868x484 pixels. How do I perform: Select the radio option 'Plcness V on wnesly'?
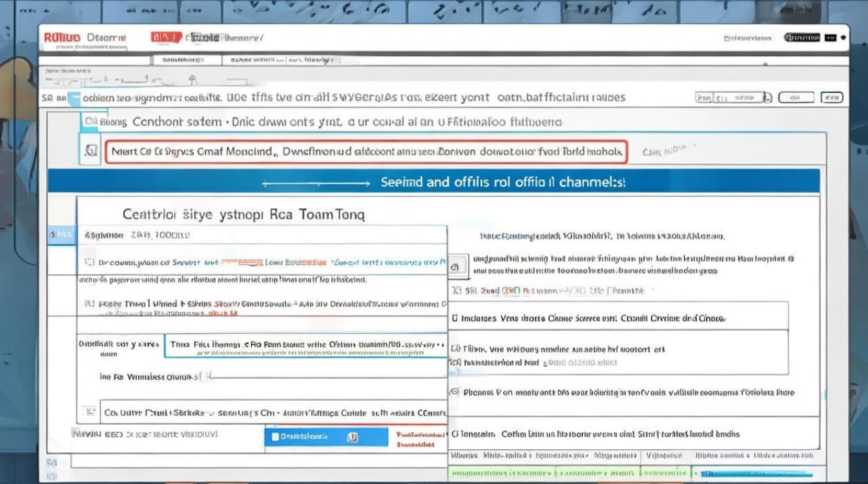[455, 392]
